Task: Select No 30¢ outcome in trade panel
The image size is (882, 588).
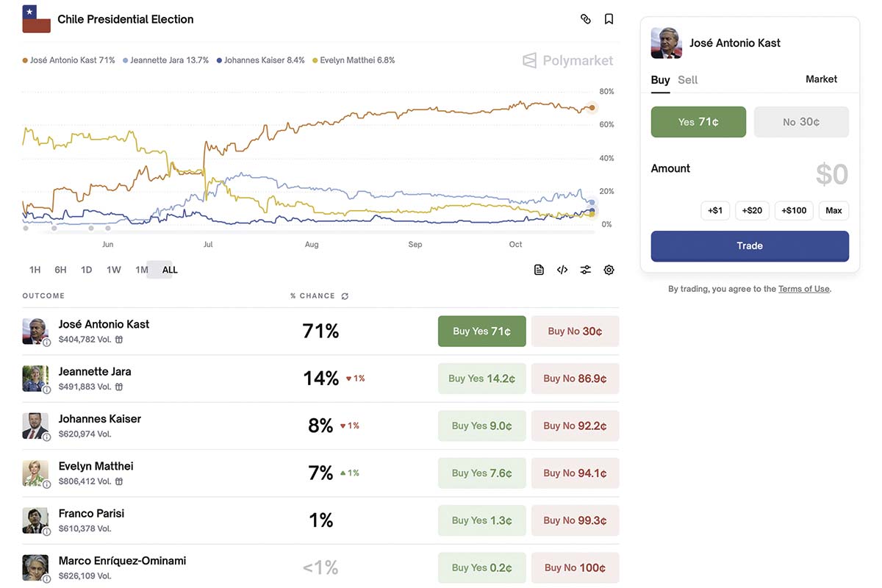Action: [801, 122]
